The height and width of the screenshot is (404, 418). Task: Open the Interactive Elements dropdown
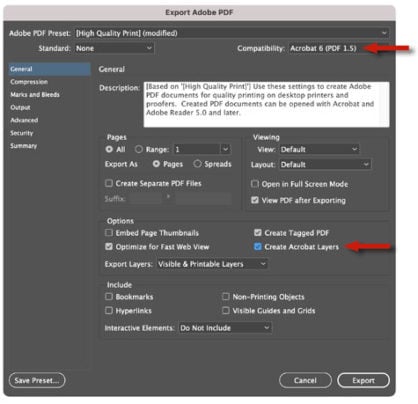(x=225, y=328)
